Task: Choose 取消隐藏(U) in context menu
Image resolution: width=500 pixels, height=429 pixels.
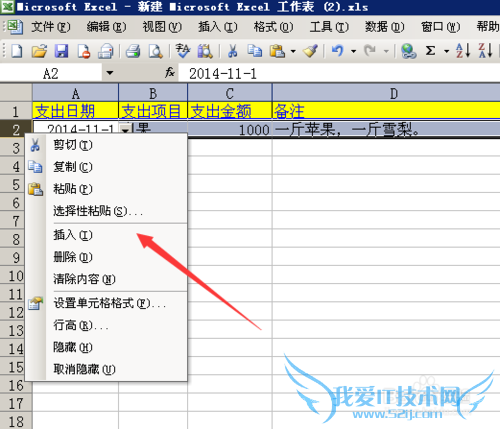Action: coord(106,369)
